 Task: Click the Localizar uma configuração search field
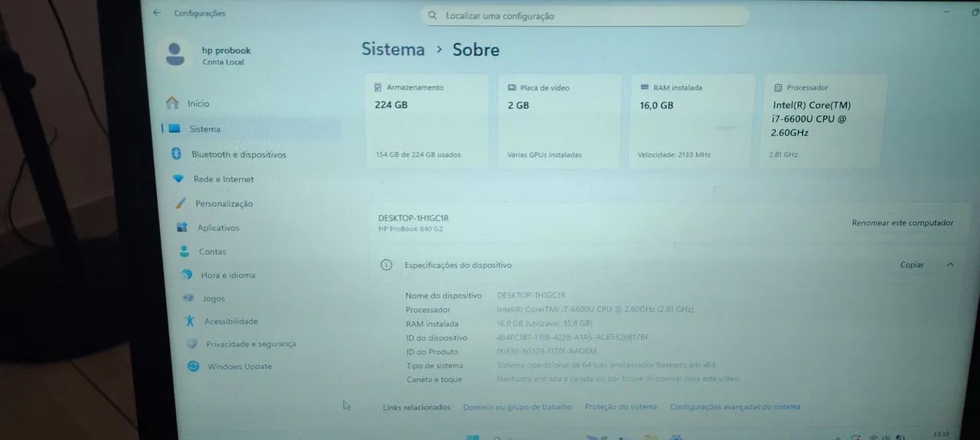585,15
